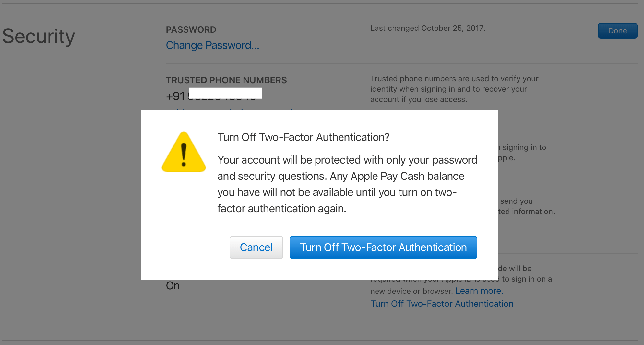The image size is (644, 345).
Task: Click the white redaction box over the phone number
Action: coord(225,93)
